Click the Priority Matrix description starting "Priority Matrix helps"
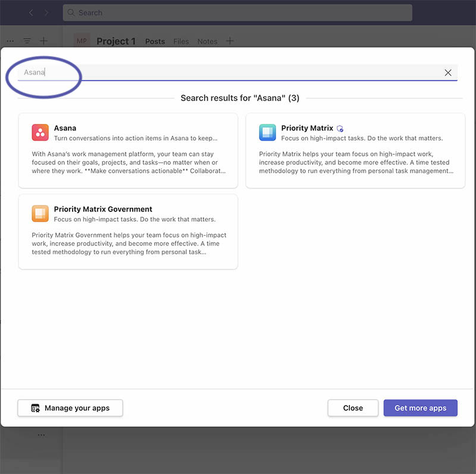476x474 pixels. (356, 162)
